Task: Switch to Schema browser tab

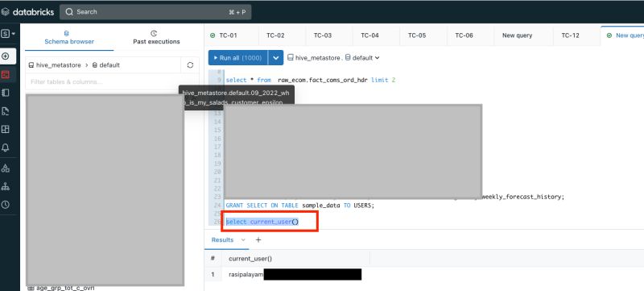Action: [69, 37]
